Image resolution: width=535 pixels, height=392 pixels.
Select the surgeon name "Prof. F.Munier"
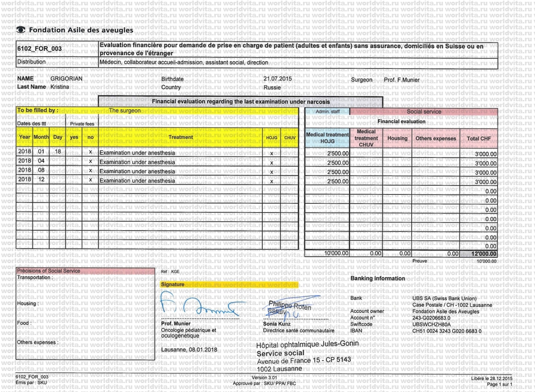click(402, 80)
